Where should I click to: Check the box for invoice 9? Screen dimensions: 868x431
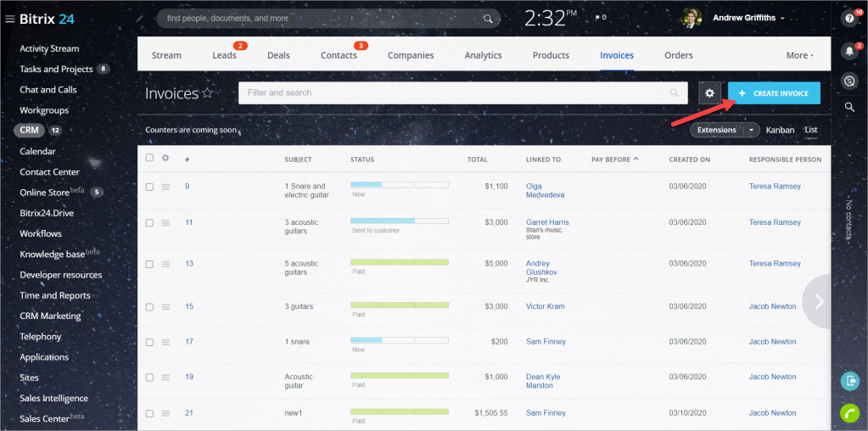coord(149,187)
